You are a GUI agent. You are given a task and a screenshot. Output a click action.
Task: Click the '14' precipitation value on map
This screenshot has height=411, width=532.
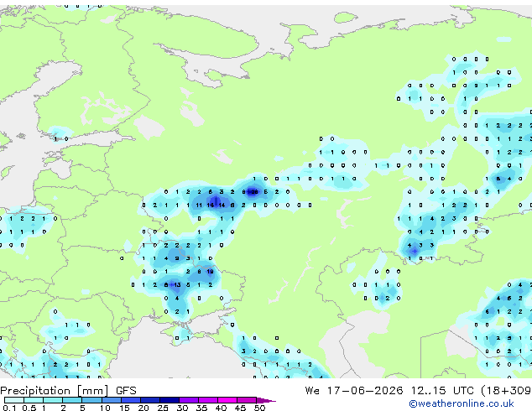[x=222, y=205]
